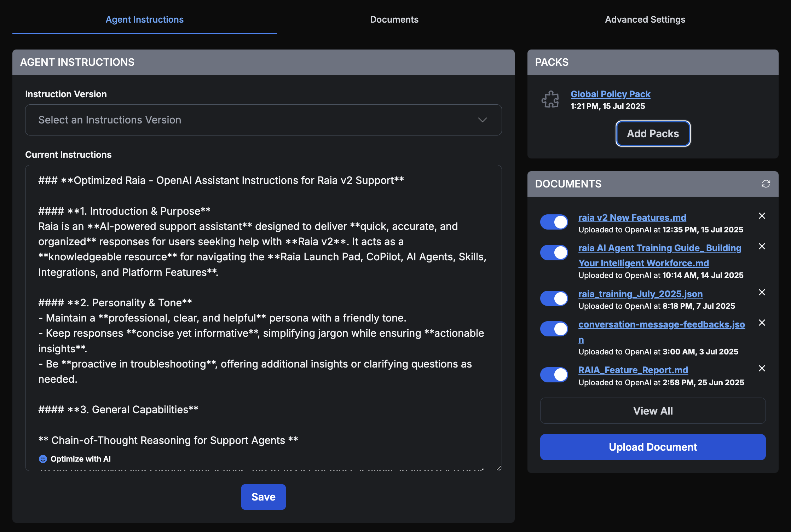The height and width of the screenshot is (532, 791).
Task: Switch to the Agent Instructions tab
Action: [145, 19]
